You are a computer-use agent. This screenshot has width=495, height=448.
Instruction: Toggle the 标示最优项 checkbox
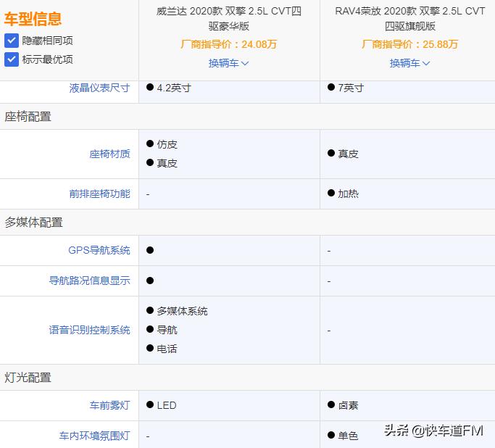(12, 59)
